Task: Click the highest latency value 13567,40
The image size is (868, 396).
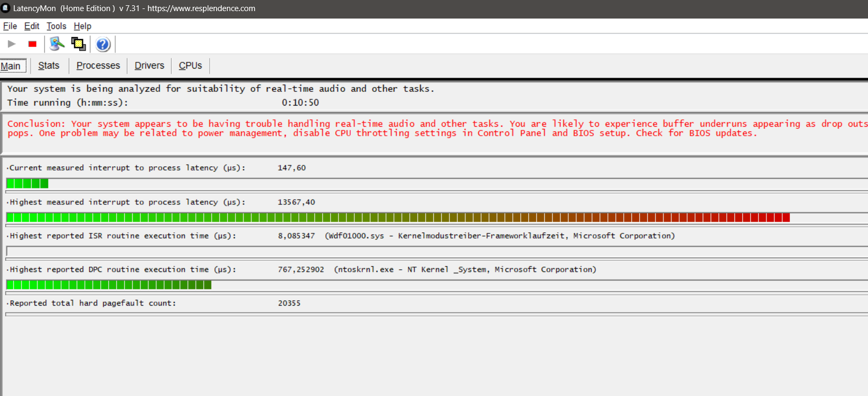Action: coord(296,202)
